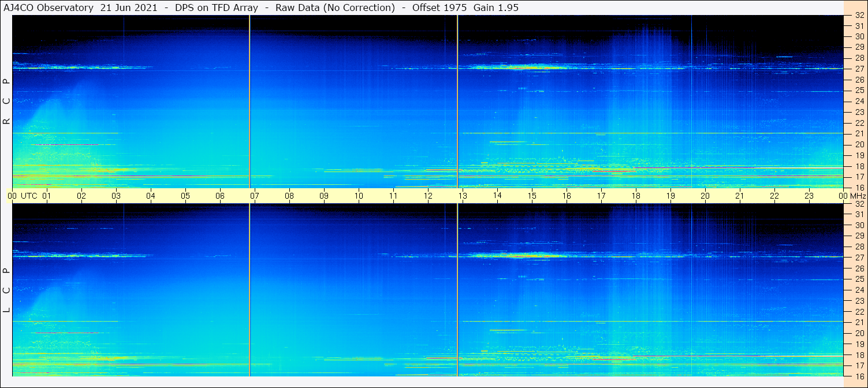Click the 04 hour mark on the time axis
The width and height of the screenshot is (868, 388).
[151, 196]
